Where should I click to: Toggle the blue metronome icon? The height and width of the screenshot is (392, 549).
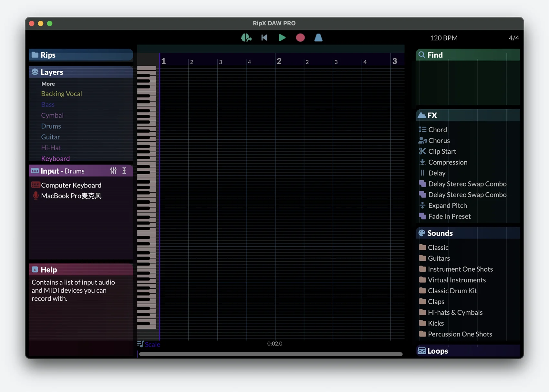click(x=318, y=38)
